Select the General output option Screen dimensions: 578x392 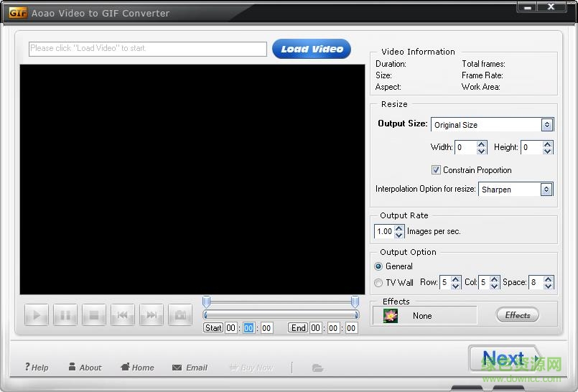[x=378, y=266]
